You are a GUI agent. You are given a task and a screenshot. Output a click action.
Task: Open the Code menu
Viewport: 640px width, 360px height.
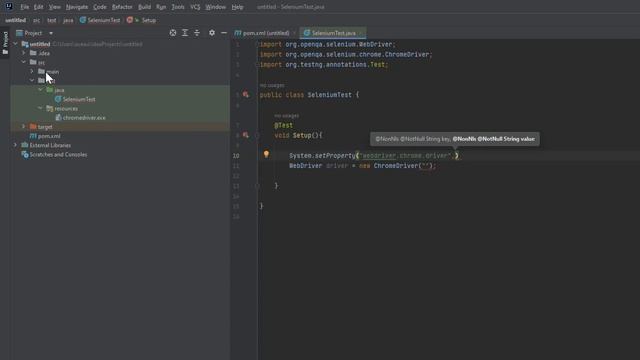click(x=100, y=7)
